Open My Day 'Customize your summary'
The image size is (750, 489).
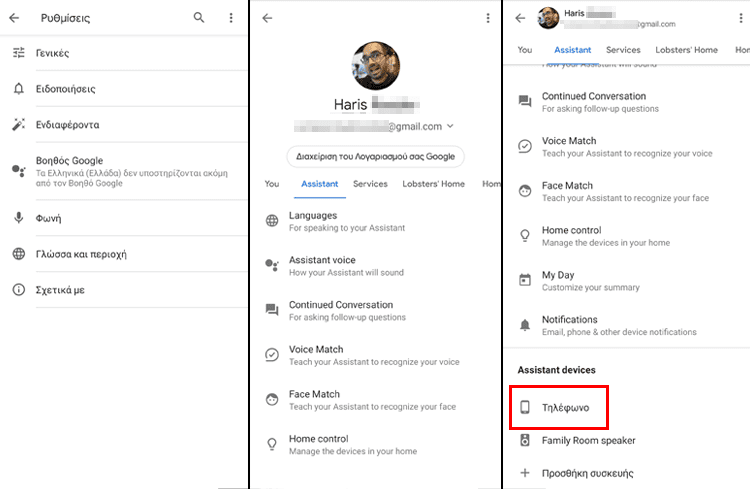(x=627, y=281)
